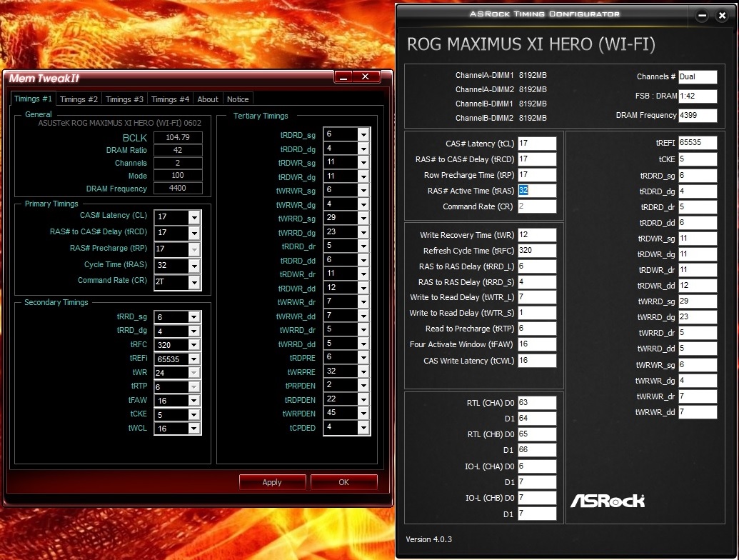Click the RAS to RAS Delay (tRRD_L) field
This screenshot has width=739, height=560.
pyautogui.click(x=537, y=266)
